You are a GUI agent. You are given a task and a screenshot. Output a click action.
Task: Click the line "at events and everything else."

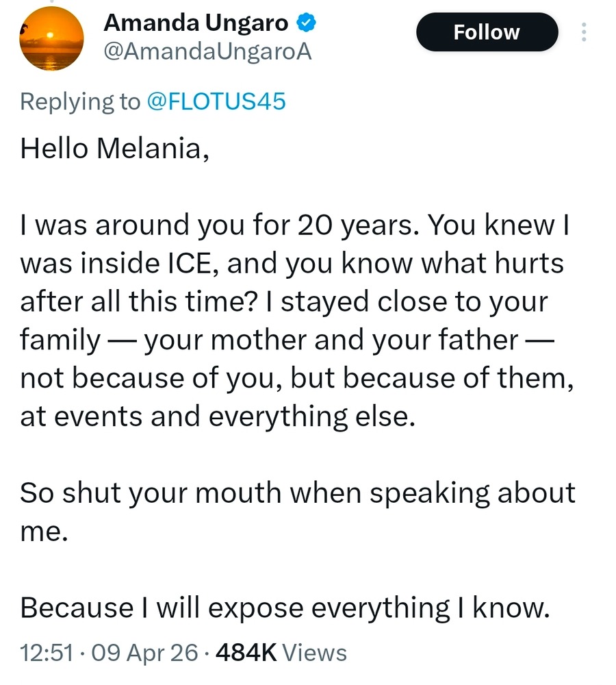[x=218, y=416]
